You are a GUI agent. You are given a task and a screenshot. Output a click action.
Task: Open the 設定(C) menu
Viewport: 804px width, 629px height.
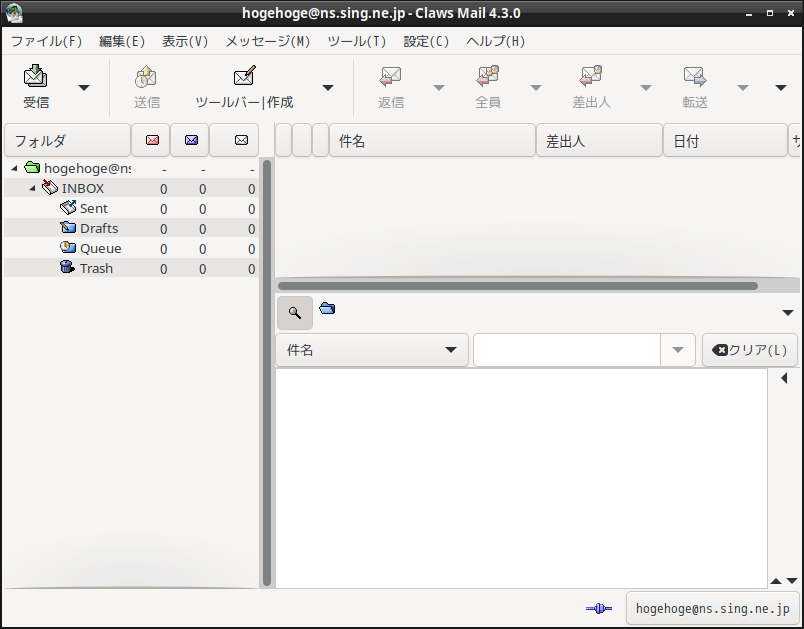click(426, 42)
